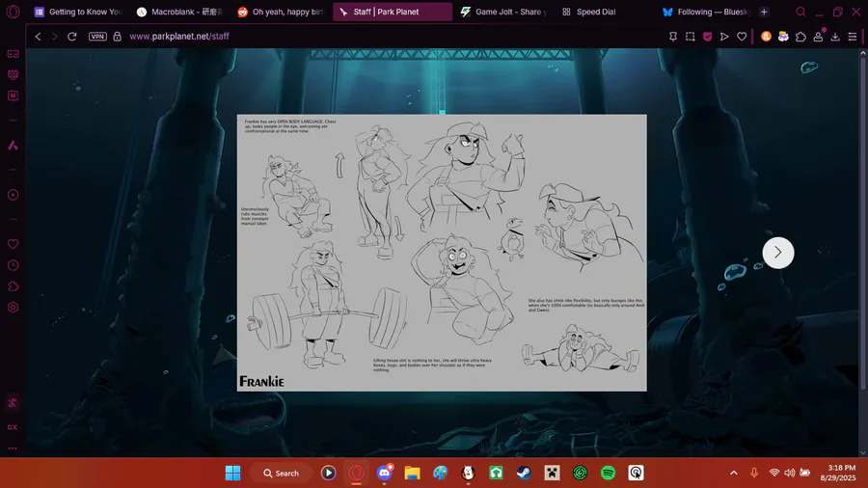Select the Staff | Park Planet tab
The width and height of the screenshot is (868, 488).
tap(393, 12)
